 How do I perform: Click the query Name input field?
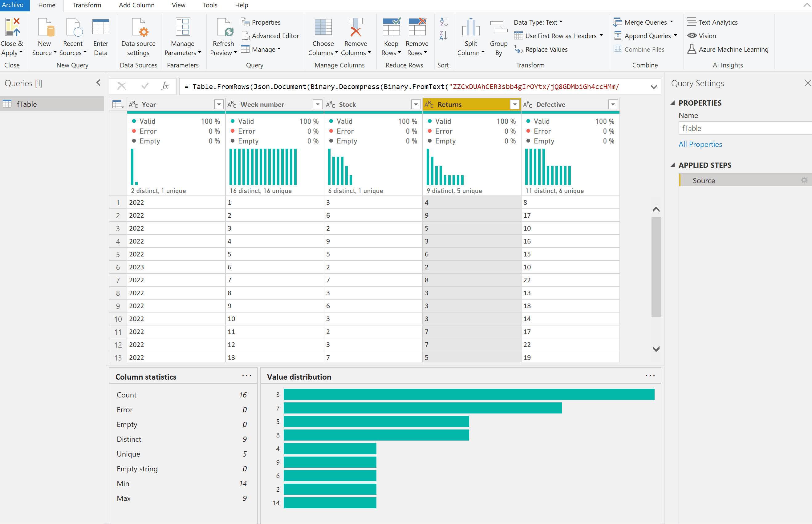745,128
